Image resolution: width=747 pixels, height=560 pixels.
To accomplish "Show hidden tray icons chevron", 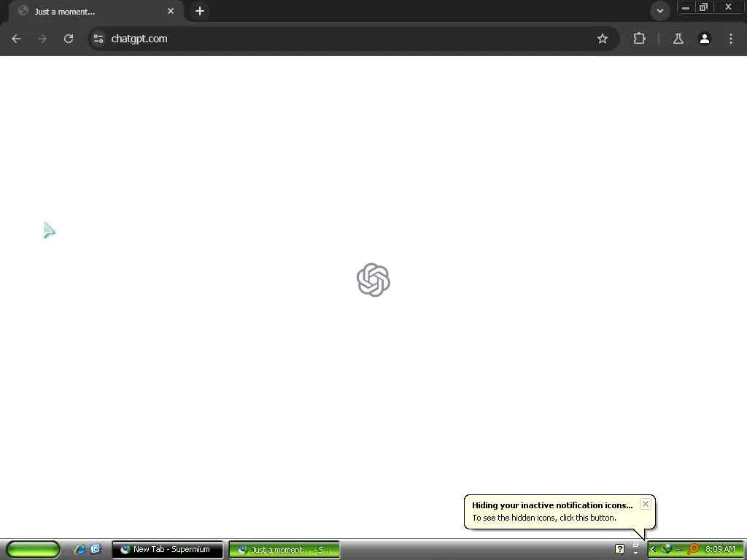I will (654, 550).
